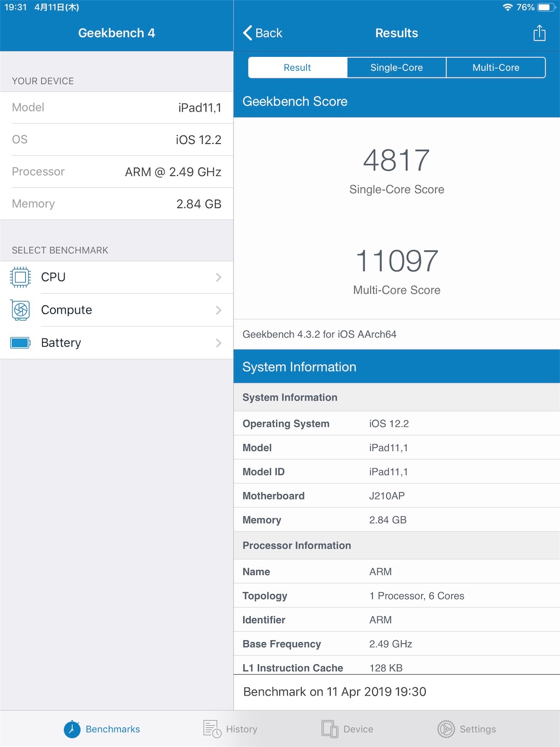Select the Result segment
560x747 pixels.
point(298,68)
